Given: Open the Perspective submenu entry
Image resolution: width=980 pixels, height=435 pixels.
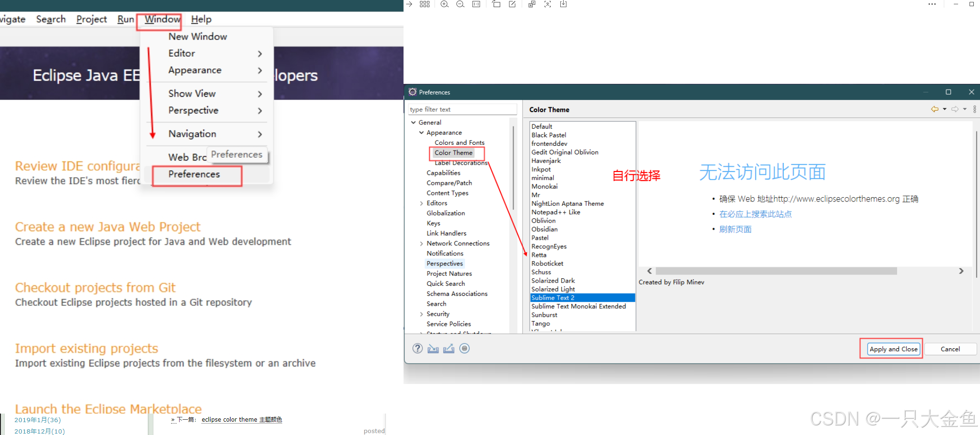Looking at the screenshot, I should 193,111.
